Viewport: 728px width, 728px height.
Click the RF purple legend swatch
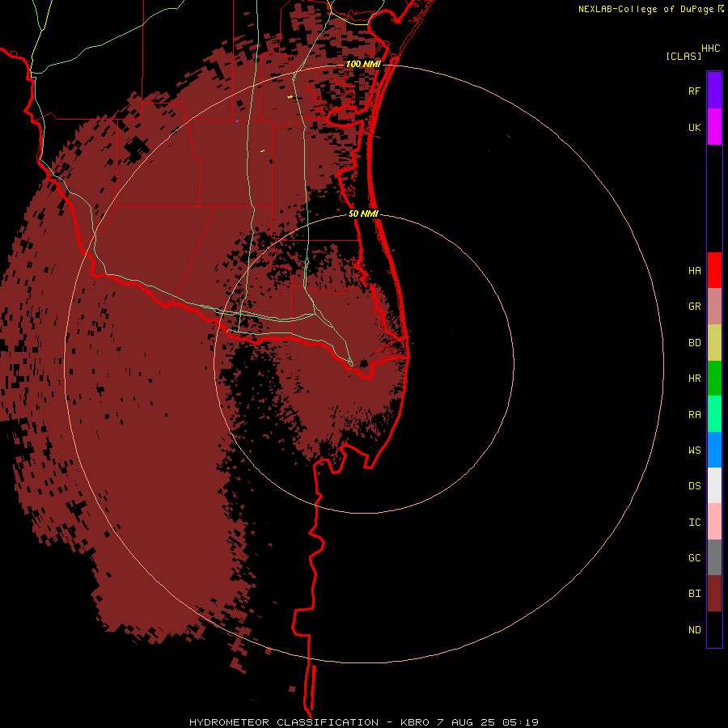(x=714, y=91)
